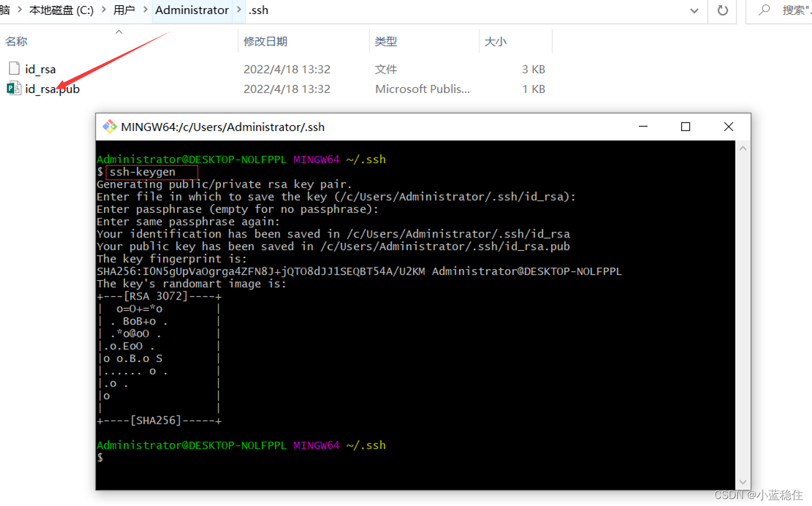Open the chevron after Administrator breadcrumb
The width and height of the screenshot is (812, 506).
(x=239, y=10)
